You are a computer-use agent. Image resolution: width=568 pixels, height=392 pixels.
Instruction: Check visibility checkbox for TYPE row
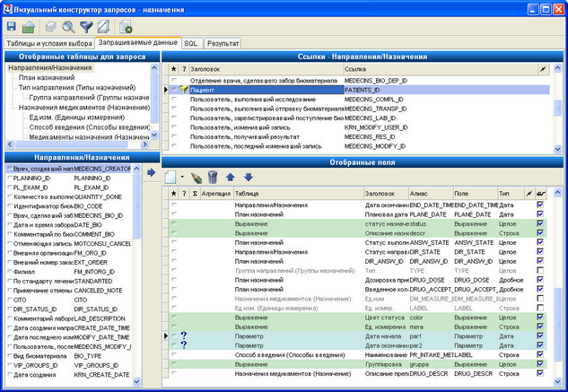coord(540,270)
